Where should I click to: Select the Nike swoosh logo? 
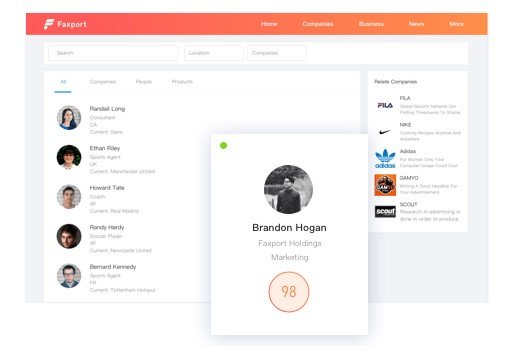tap(385, 132)
